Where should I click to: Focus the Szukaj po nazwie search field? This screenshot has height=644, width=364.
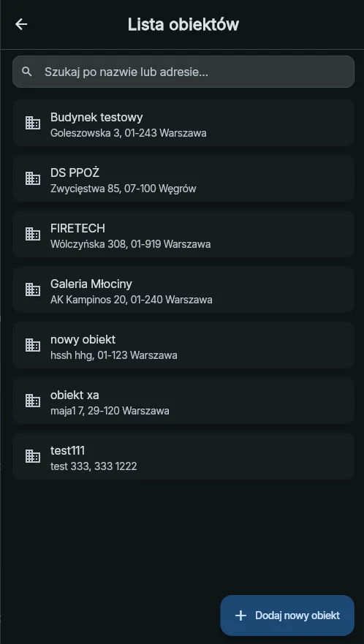183,72
